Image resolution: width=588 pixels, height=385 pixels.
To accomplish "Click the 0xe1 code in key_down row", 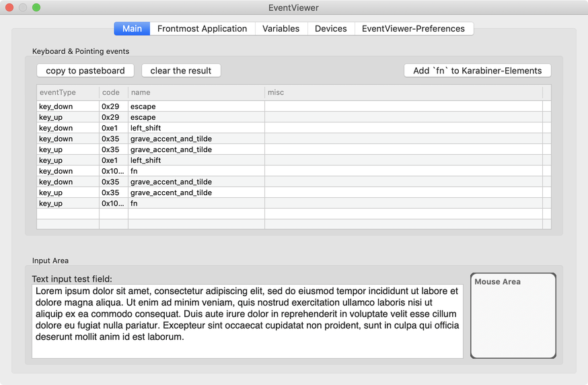I will click(x=110, y=128).
